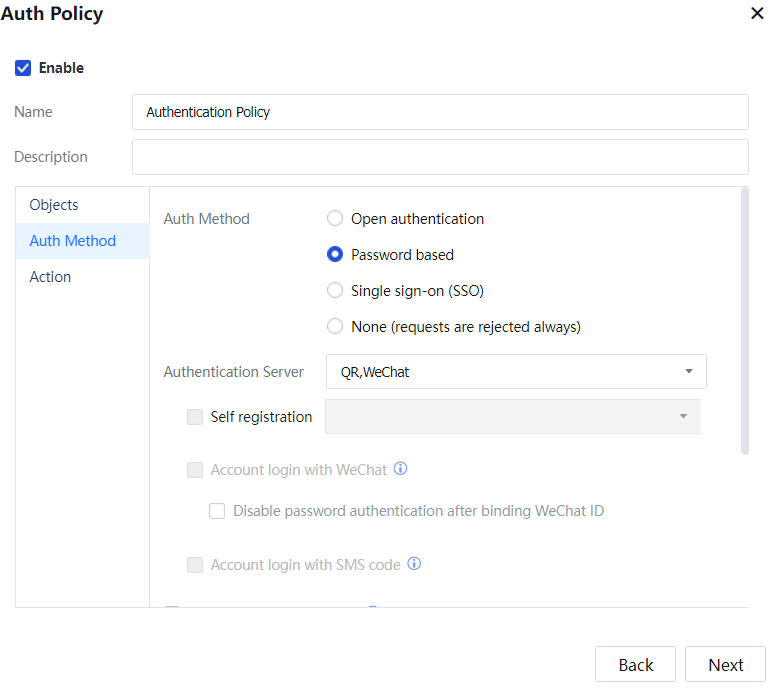
Task: Switch to the Objects tab
Action: point(54,205)
